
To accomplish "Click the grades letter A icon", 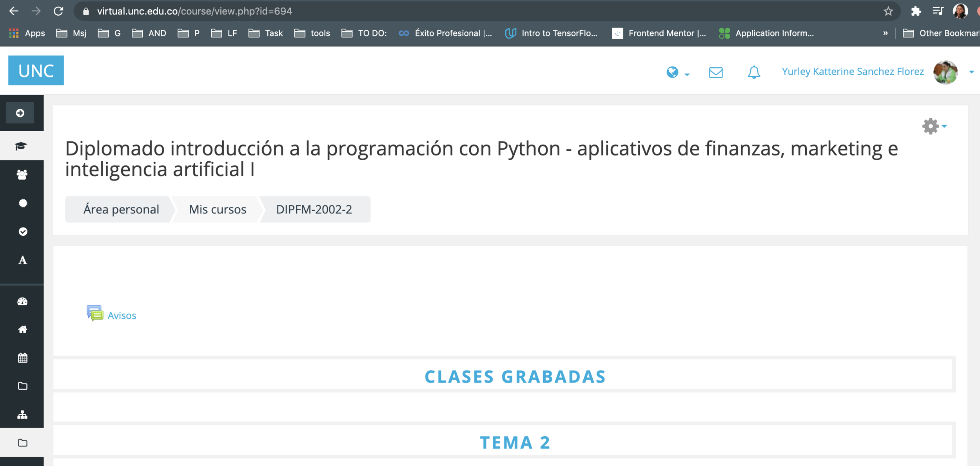I will [x=23, y=260].
